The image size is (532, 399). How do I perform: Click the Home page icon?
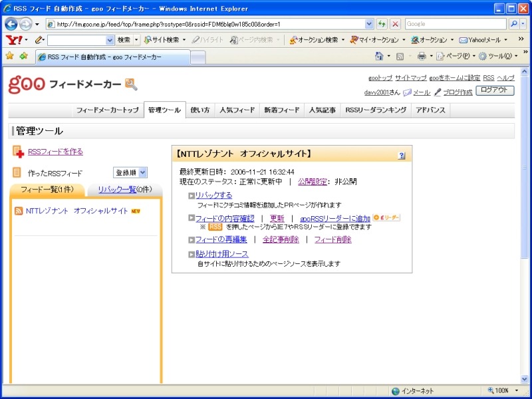coord(379,57)
